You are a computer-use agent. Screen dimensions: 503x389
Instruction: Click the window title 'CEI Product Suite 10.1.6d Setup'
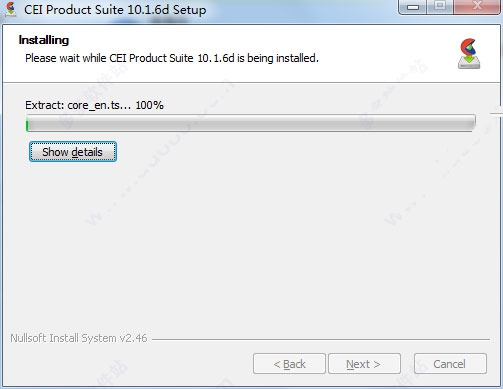(115, 10)
